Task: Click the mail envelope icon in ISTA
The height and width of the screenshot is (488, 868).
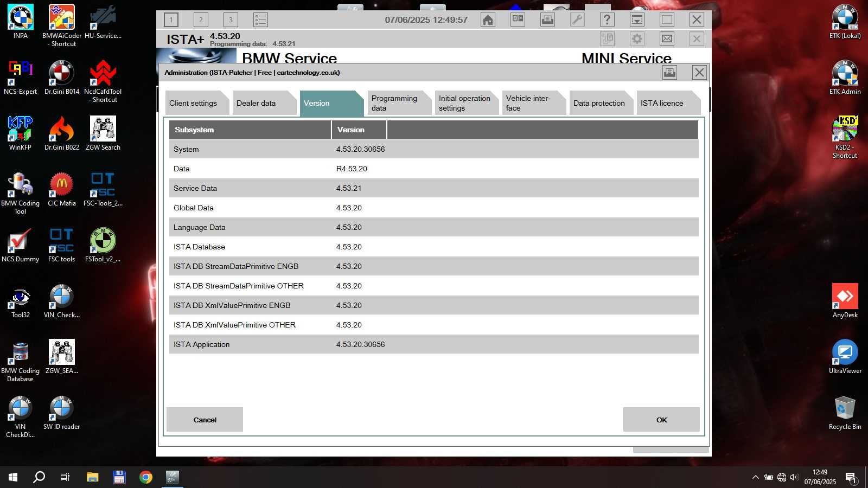Action: [x=667, y=39]
